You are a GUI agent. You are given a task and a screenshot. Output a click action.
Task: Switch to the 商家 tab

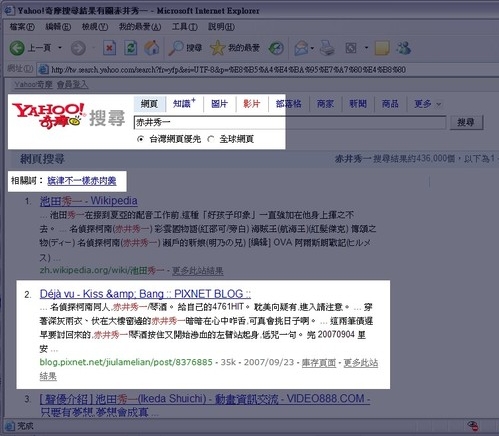(x=325, y=104)
